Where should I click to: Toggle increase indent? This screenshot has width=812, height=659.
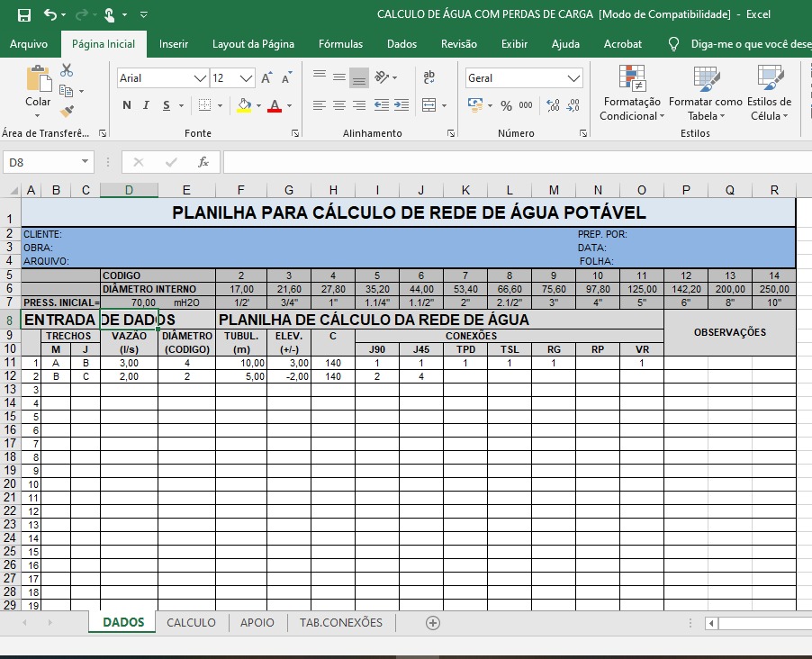(400, 105)
